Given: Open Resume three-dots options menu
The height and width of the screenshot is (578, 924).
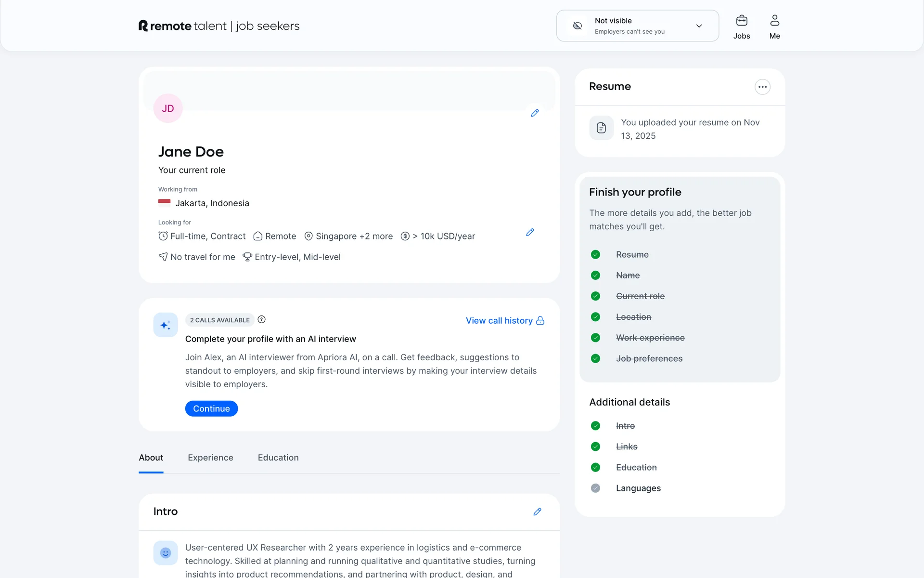Looking at the screenshot, I should click(x=762, y=87).
